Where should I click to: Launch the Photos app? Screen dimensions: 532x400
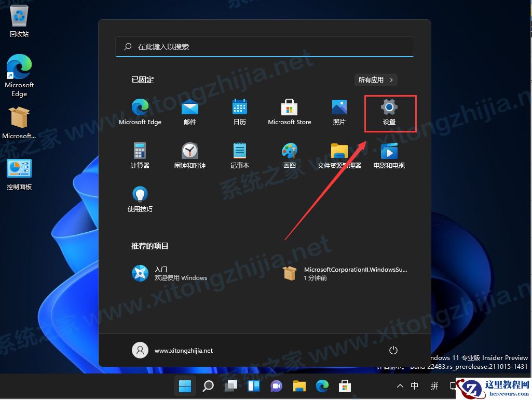tap(339, 110)
